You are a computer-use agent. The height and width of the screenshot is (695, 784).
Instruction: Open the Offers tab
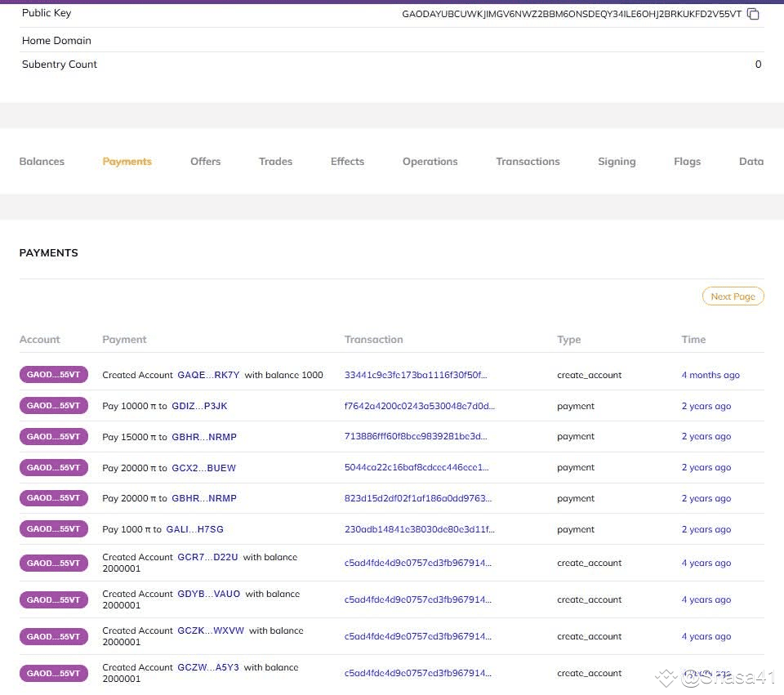205,162
